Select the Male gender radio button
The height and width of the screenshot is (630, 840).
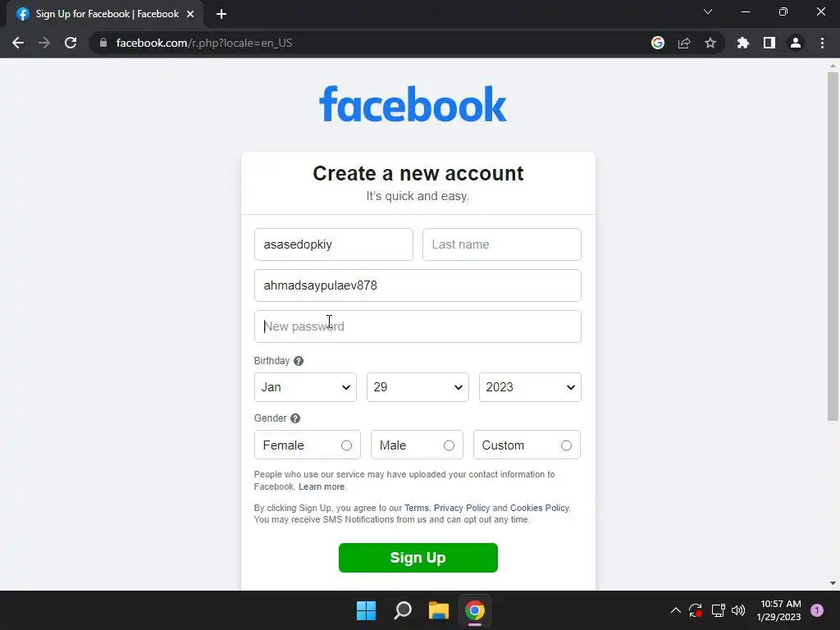coord(449,445)
